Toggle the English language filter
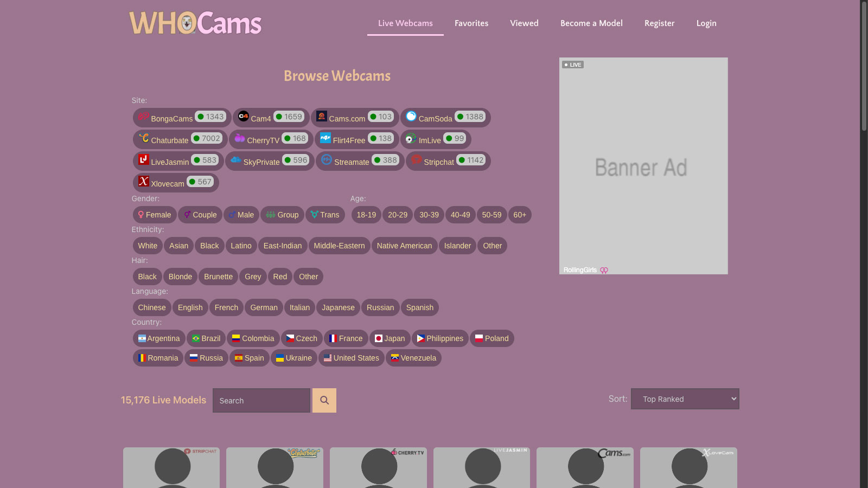The image size is (868, 488). 190,307
